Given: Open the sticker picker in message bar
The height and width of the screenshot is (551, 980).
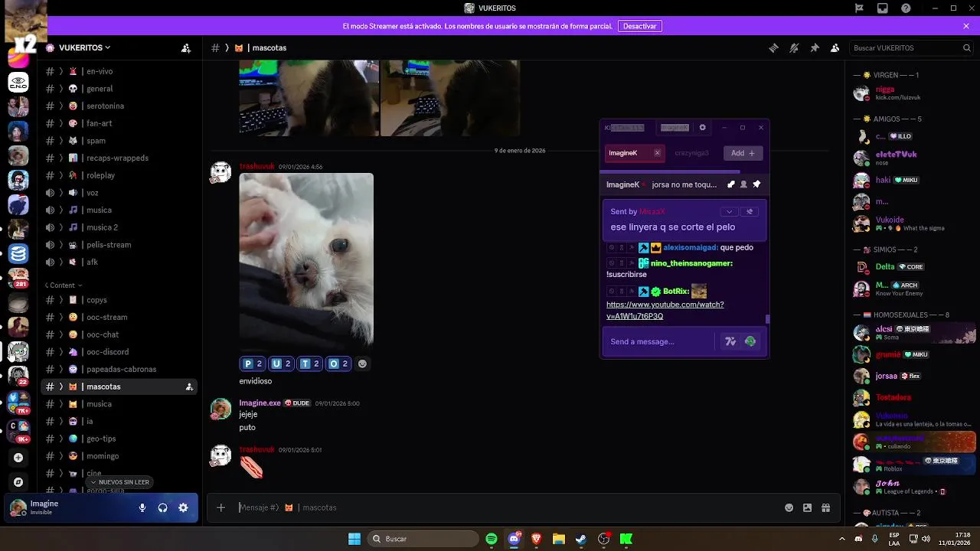Looking at the screenshot, I should 789,507.
